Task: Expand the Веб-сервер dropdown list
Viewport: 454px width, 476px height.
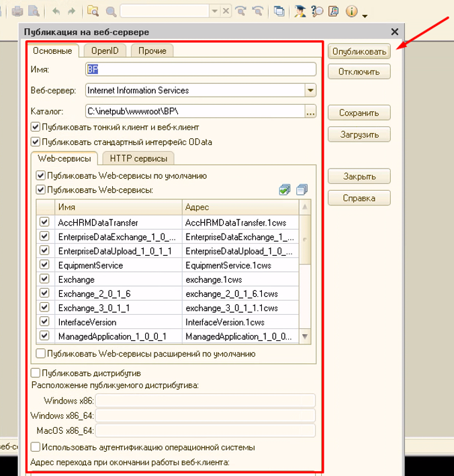Action: 310,90
